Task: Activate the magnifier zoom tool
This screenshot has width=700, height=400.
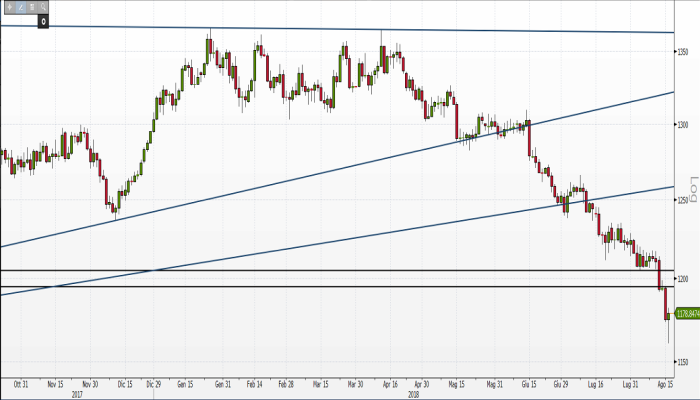Action: tap(44, 7)
